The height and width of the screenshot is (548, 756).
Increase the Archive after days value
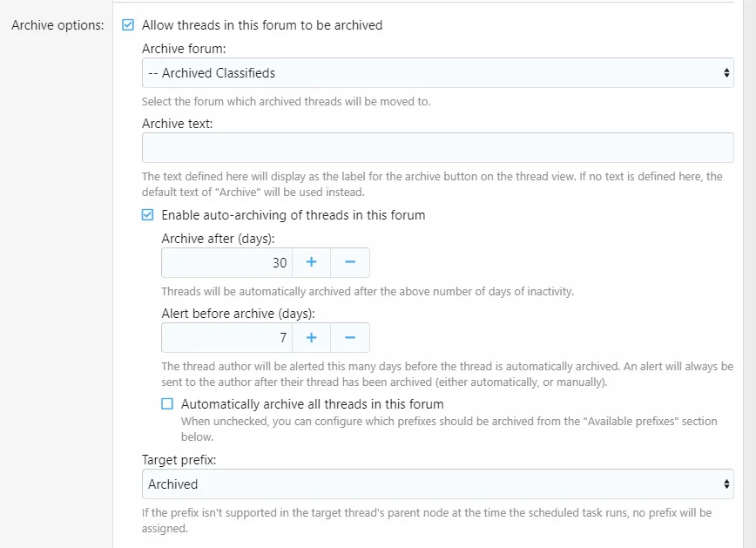[311, 262]
